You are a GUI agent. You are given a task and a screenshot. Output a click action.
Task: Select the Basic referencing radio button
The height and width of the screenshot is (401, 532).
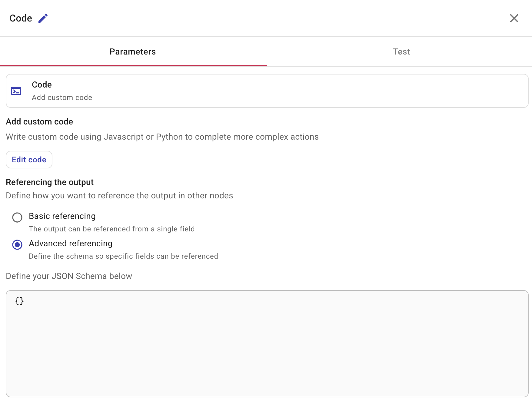tap(17, 217)
